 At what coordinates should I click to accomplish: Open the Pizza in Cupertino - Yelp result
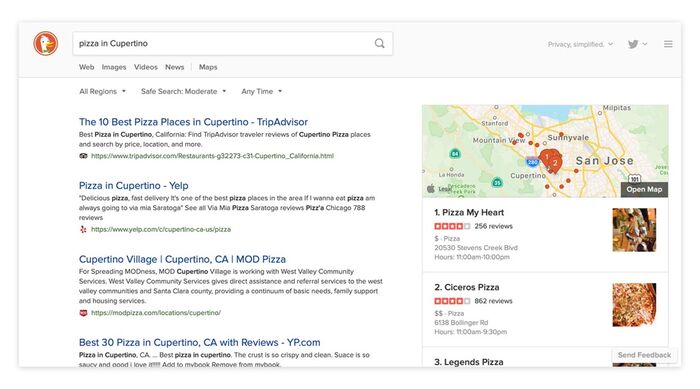tap(133, 185)
